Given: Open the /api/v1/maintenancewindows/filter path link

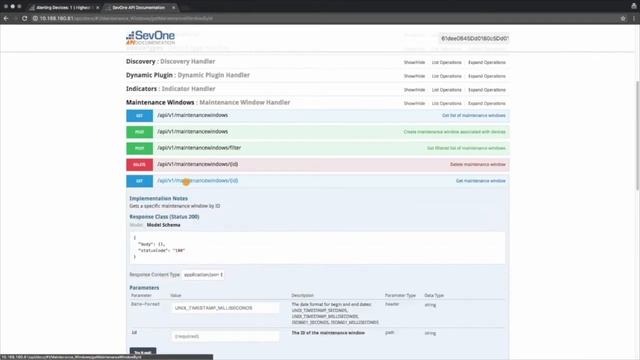Looking at the screenshot, I should 199,148.
